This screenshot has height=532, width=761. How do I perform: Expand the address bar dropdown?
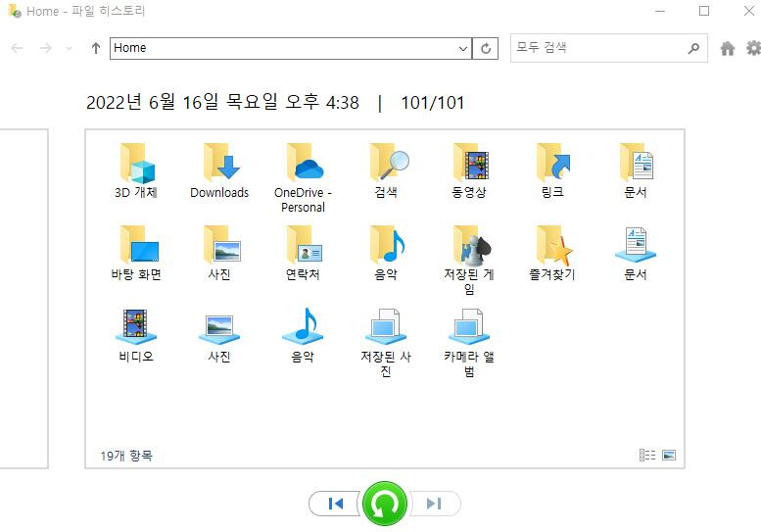click(463, 48)
